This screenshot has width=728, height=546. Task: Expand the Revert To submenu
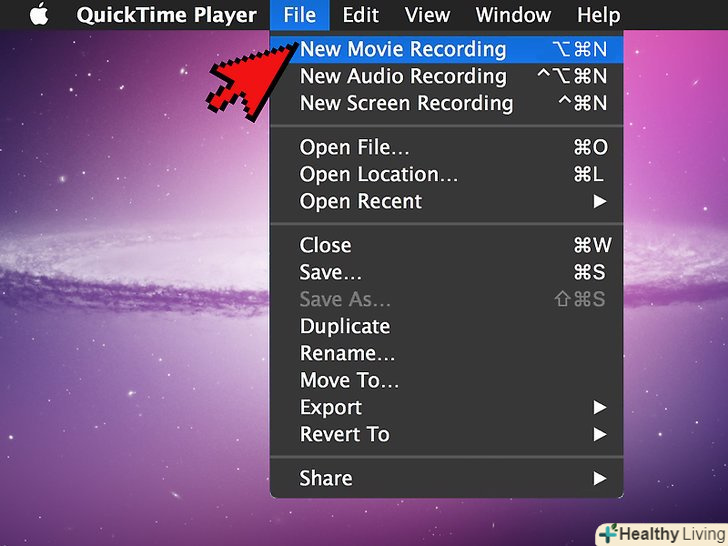(x=447, y=434)
